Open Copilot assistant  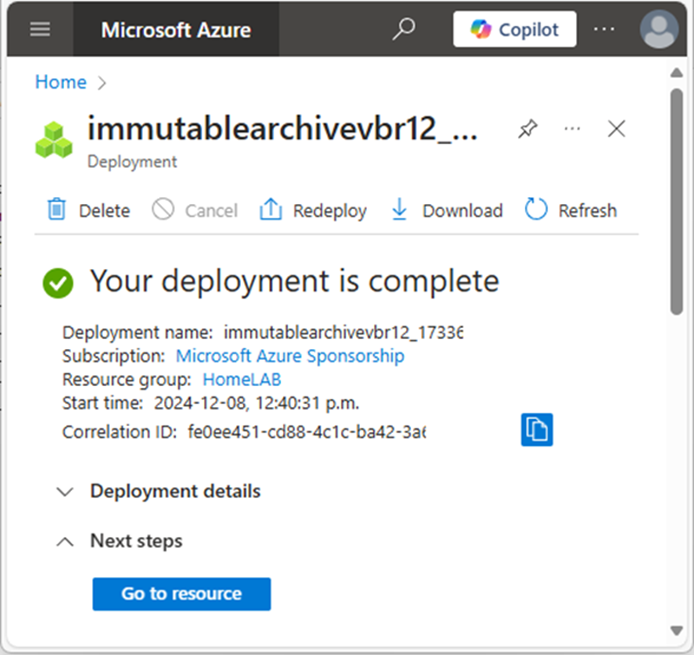click(x=514, y=29)
